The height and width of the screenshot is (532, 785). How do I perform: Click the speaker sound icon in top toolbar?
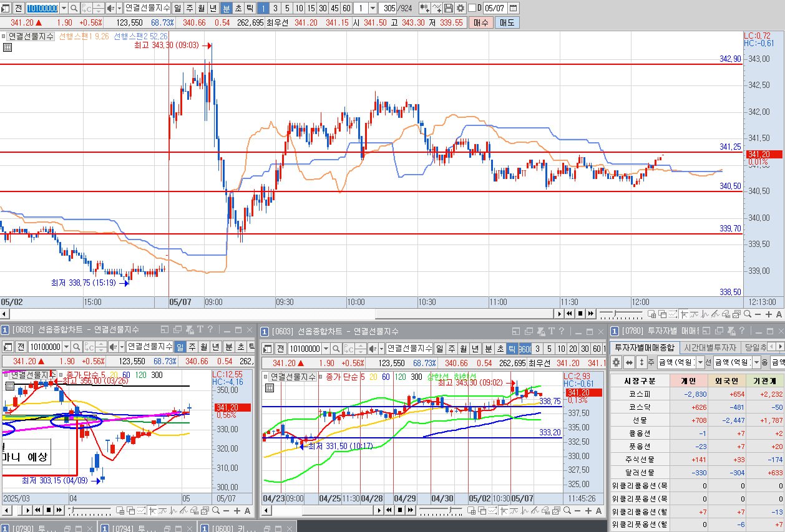click(x=110, y=8)
